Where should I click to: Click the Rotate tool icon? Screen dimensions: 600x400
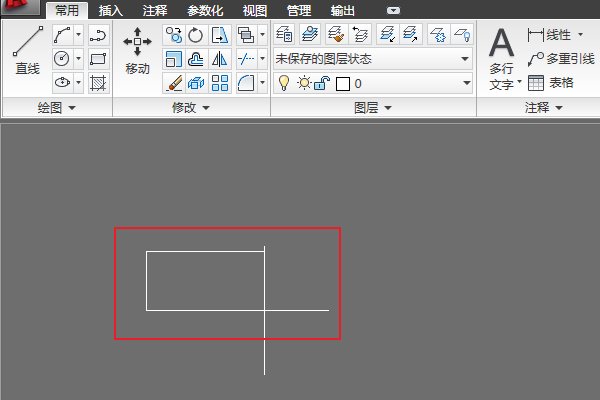click(196, 36)
